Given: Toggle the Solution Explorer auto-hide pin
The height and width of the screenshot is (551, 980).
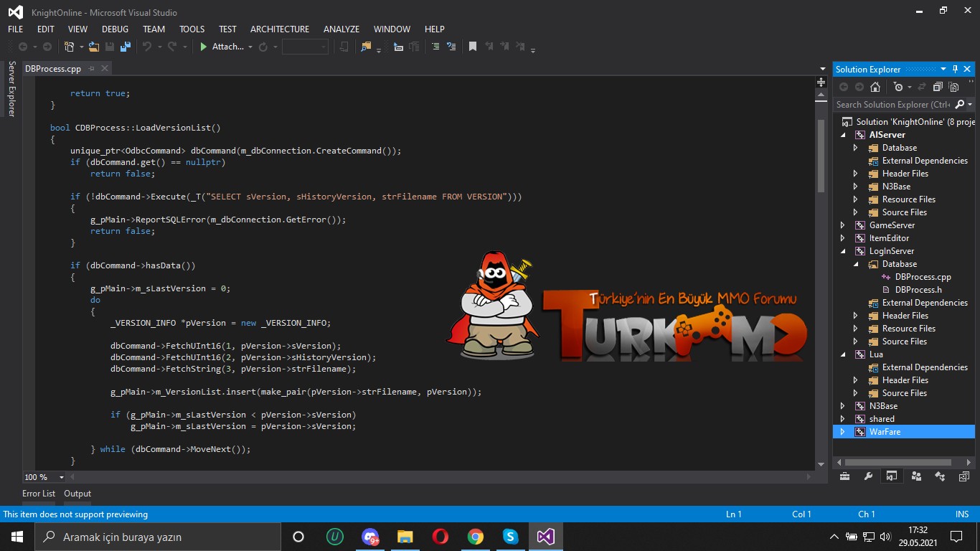Looking at the screenshot, I should tap(955, 69).
